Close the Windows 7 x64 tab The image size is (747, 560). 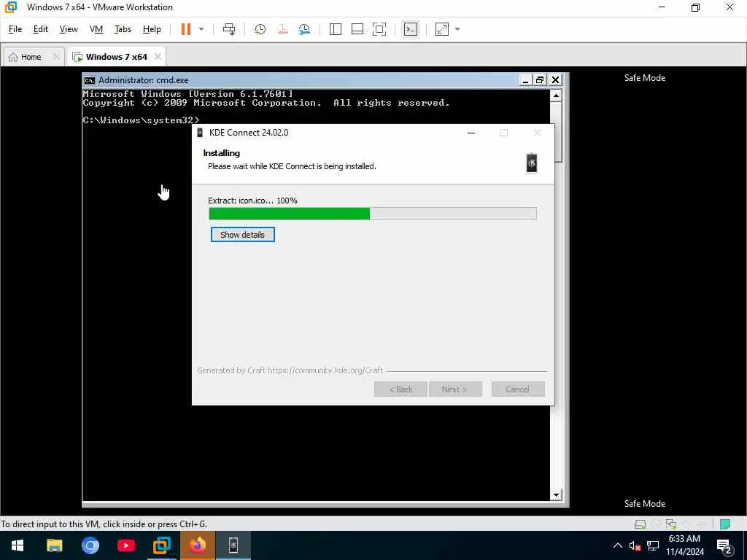(x=158, y=57)
